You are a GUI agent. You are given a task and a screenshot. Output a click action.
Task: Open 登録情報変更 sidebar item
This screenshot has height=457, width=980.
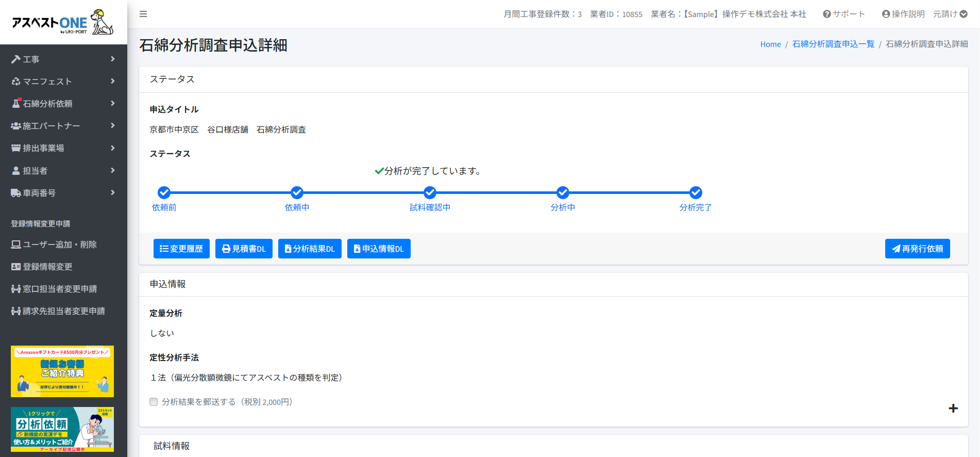click(x=47, y=267)
